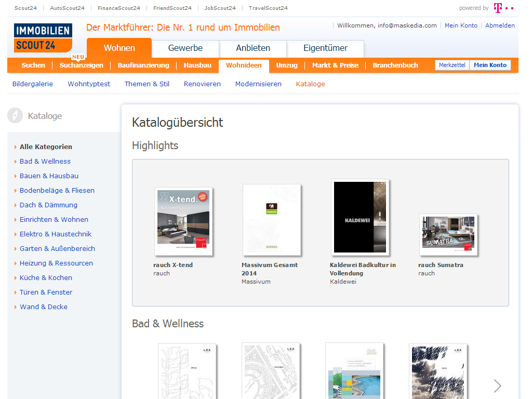Open Branchenbuch menu item
This screenshot has width=532, height=399.
(395, 65)
